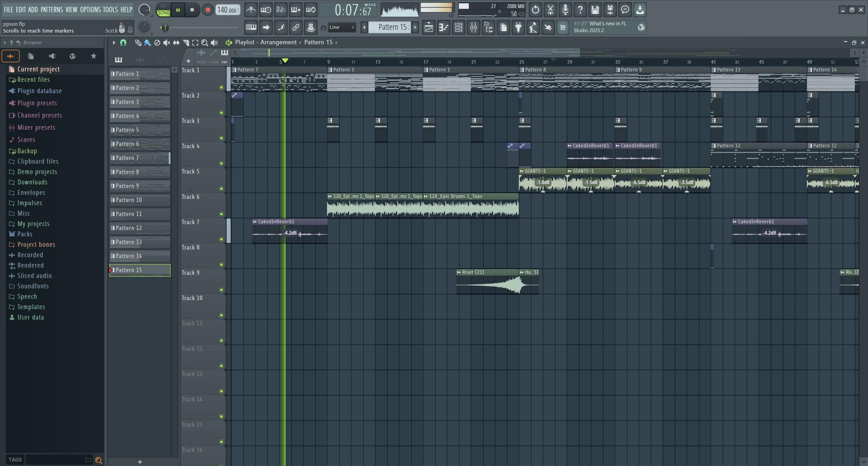Expand the Demo projects folder in browser
Image resolution: width=868 pixels, height=466 pixels.
(x=37, y=172)
